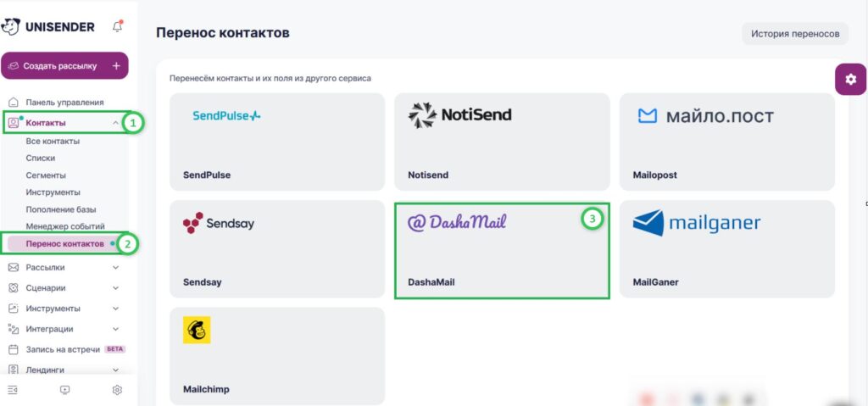Select the SendPulse import card
Image resolution: width=868 pixels, height=406 pixels.
click(x=277, y=142)
